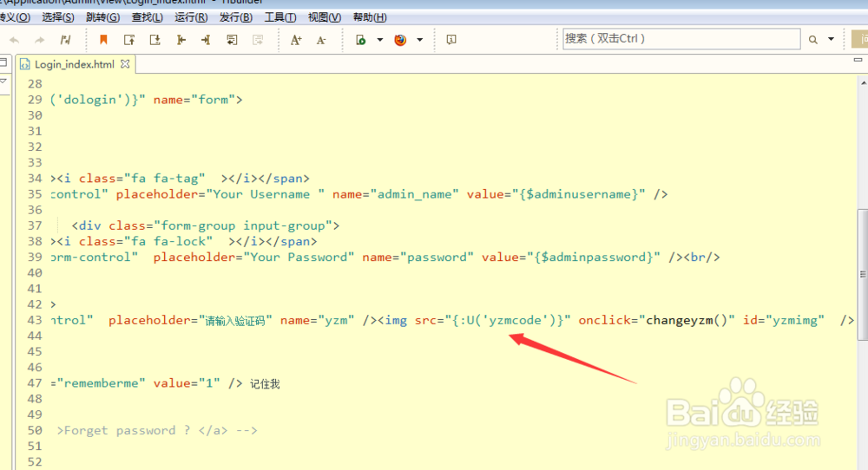
Task: Click line number 43 in the gutter
Action: pyautogui.click(x=35, y=320)
